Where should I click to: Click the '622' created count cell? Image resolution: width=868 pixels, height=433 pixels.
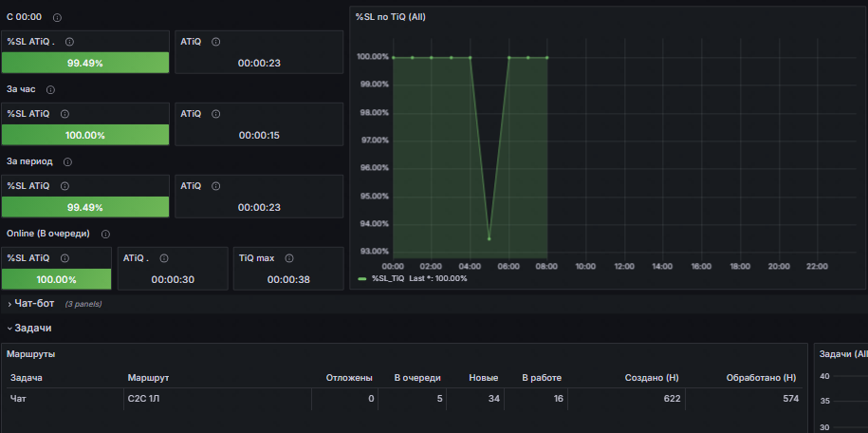coord(627,399)
